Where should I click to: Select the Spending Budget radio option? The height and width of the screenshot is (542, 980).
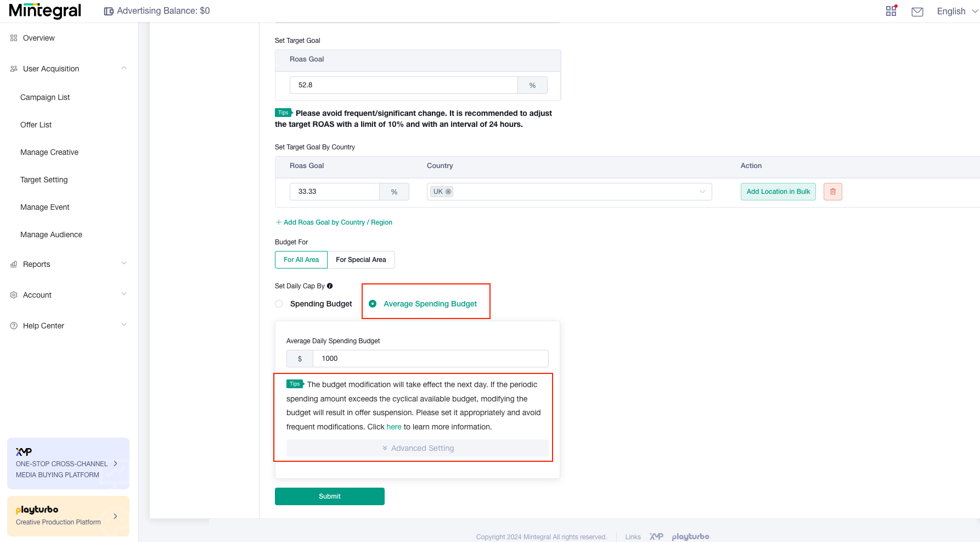[x=279, y=304]
